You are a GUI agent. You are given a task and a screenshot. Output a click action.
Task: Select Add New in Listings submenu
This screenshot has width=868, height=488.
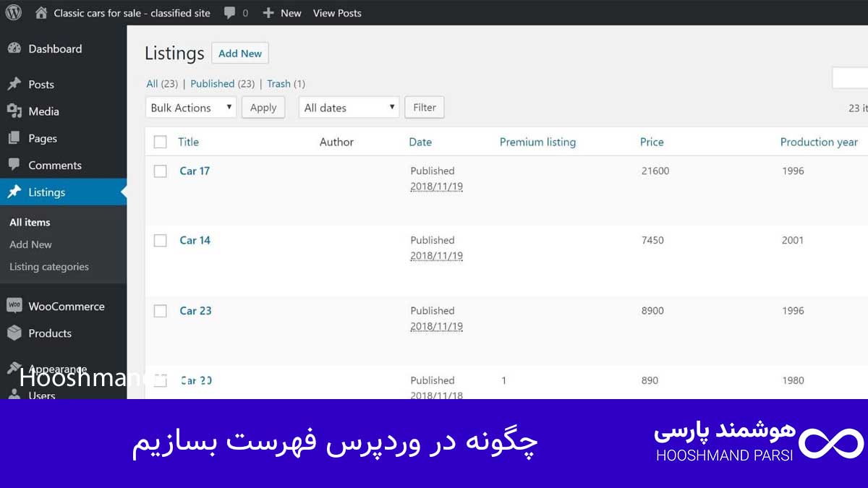pos(30,244)
